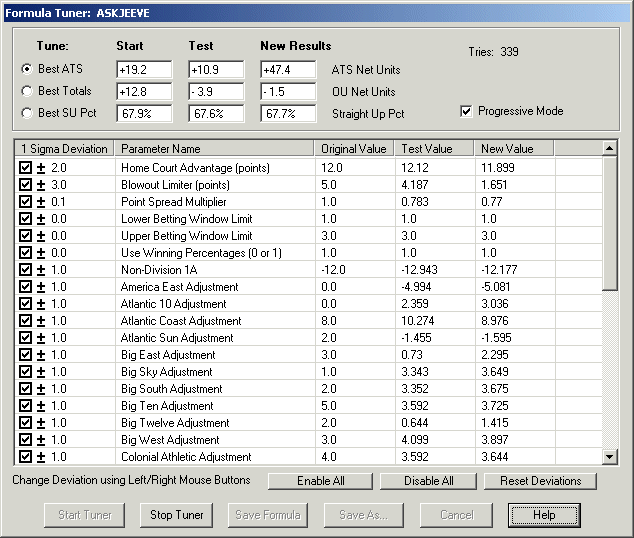Uncheck the Point Spread Multiplier checkbox
634x538 pixels.
point(25,201)
